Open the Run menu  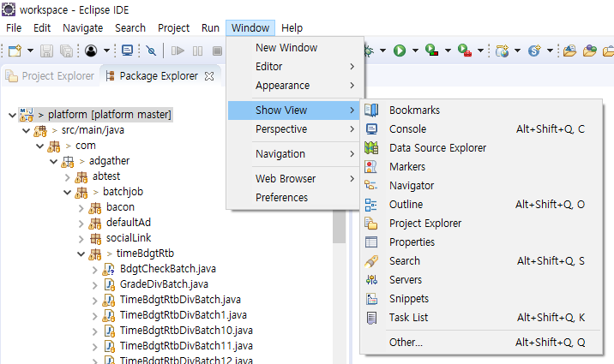[x=210, y=28]
